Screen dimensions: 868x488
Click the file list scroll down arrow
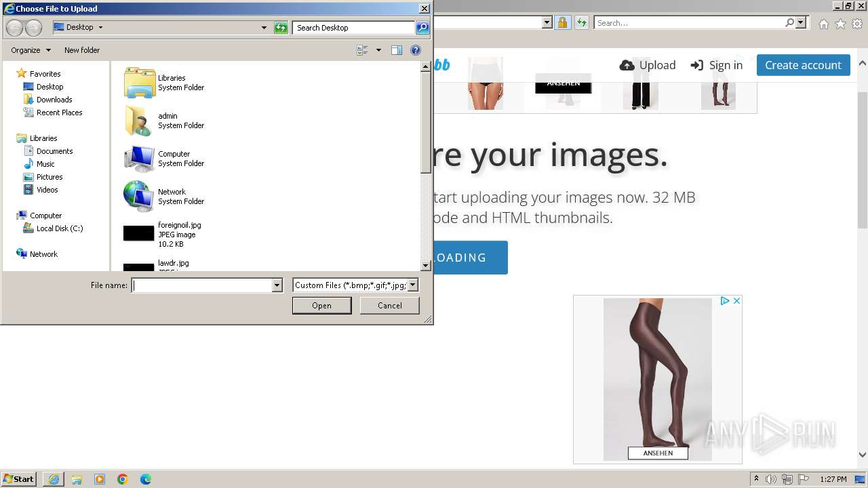click(x=426, y=266)
